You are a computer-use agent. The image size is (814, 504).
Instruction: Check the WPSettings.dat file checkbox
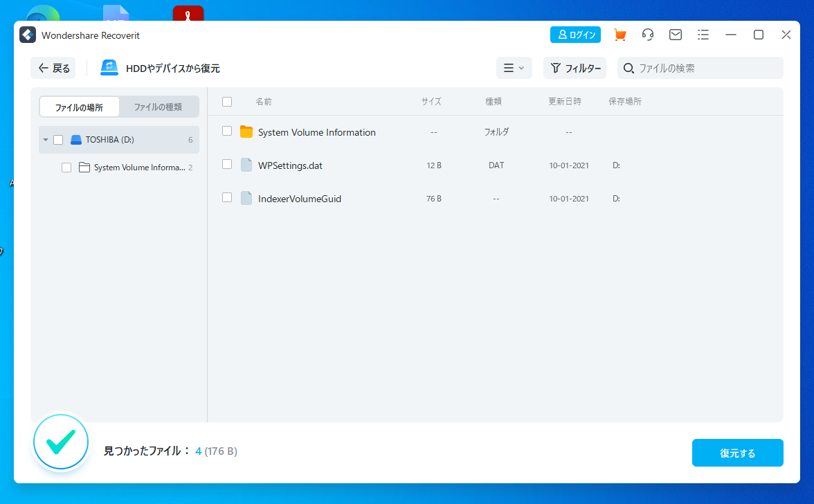pos(226,165)
